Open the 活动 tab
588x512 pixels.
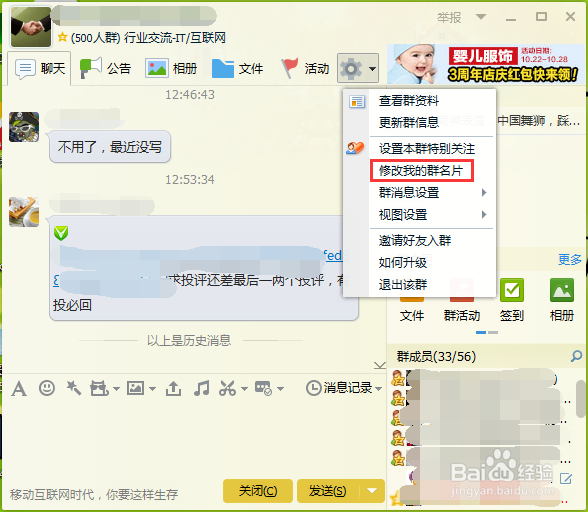(x=305, y=69)
